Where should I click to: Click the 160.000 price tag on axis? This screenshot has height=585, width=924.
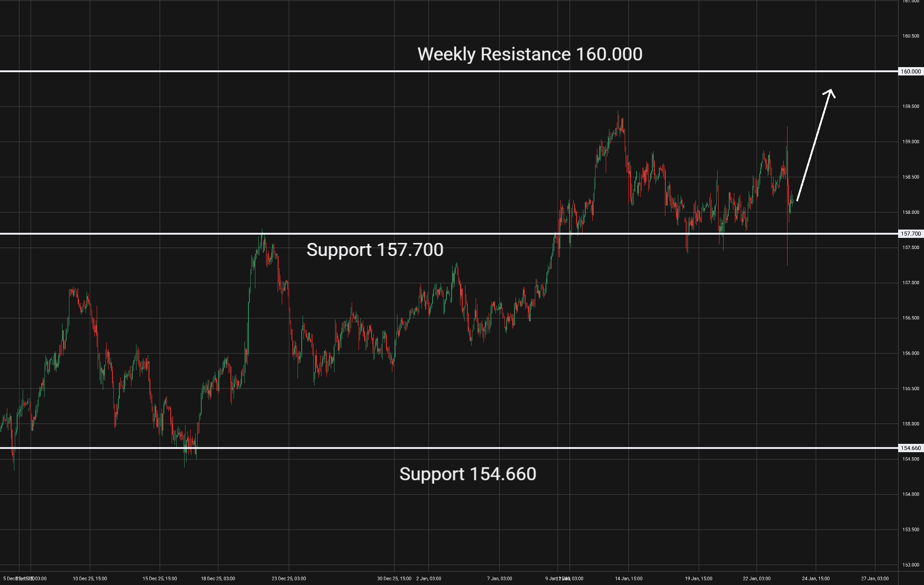pyautogui.click(x=911, y=72)
